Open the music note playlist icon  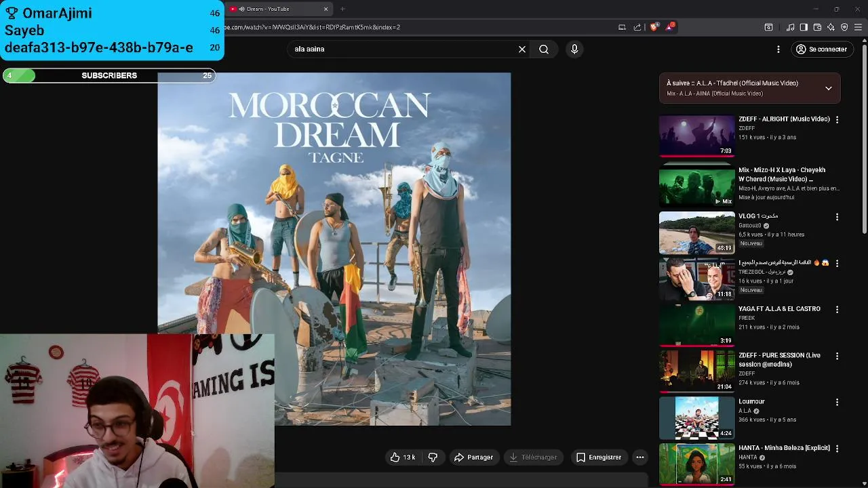pyautogui.click(x=790, y=27)
